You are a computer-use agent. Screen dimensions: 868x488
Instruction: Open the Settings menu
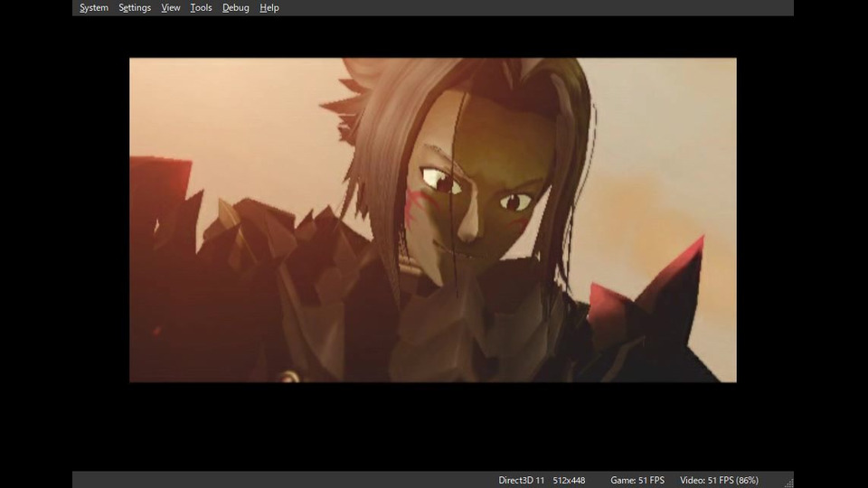[x=135, y=8]
